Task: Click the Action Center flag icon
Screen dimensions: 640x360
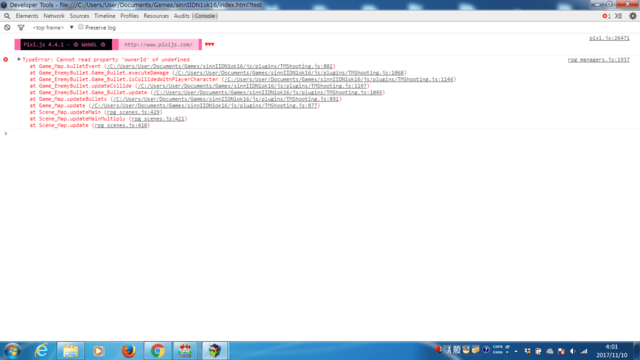Action: coord(561,351)
